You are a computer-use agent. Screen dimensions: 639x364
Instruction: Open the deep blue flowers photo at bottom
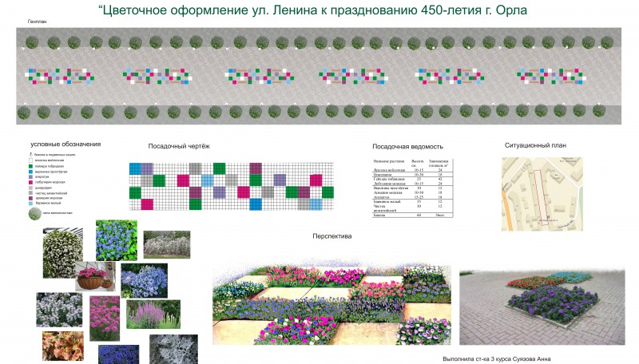coord(118,354)
